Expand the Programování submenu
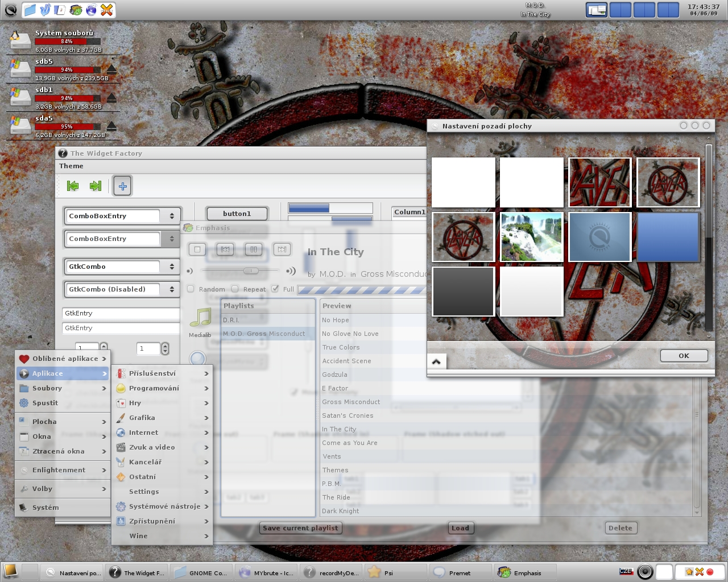The width and height of the screenshot is (728, 582). pos(162,388)
